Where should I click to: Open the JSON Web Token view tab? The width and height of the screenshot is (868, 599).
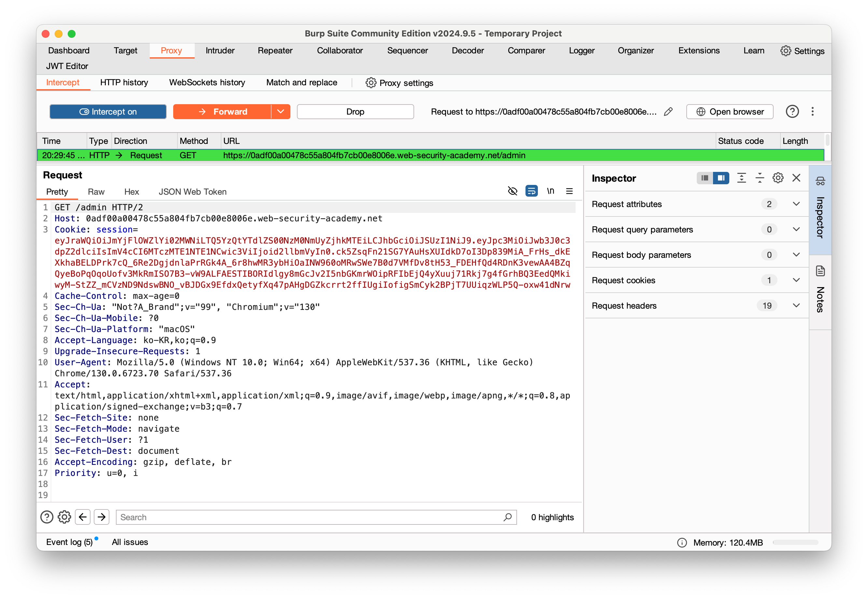click(192, 192)
